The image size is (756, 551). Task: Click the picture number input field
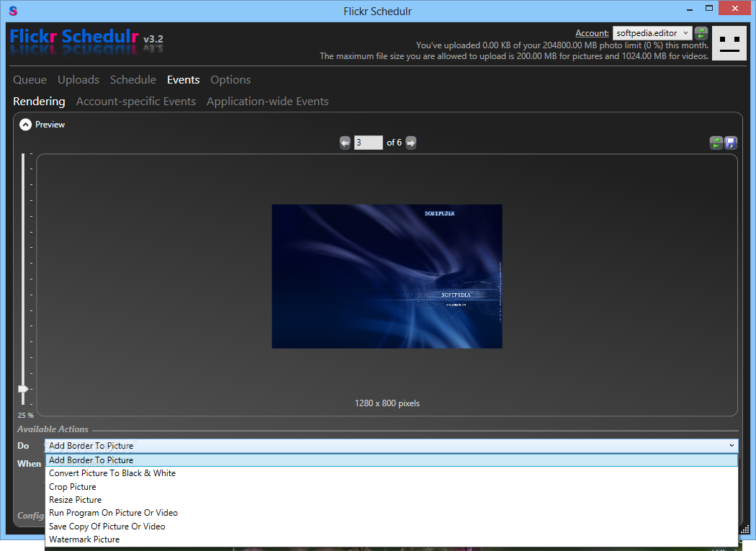(369, 143)
